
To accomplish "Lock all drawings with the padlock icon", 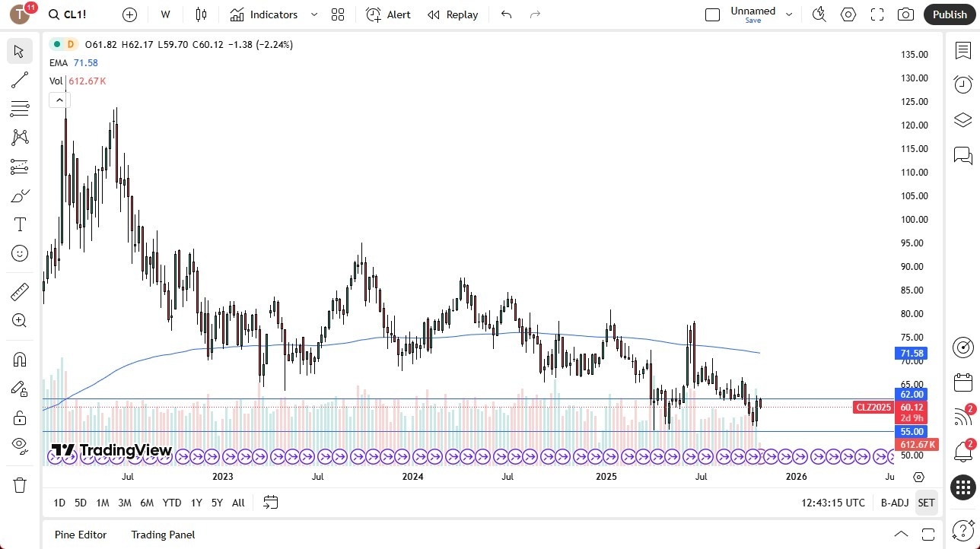I will [19, 417].
